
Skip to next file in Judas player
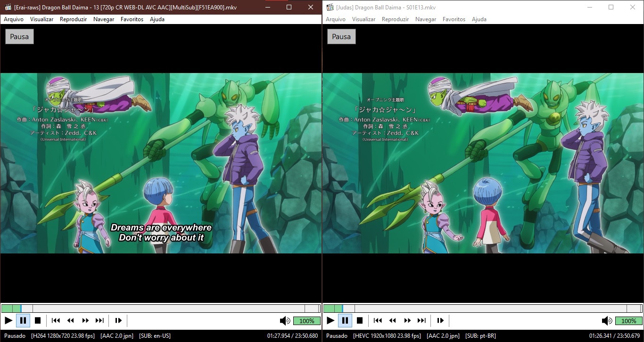421,321
